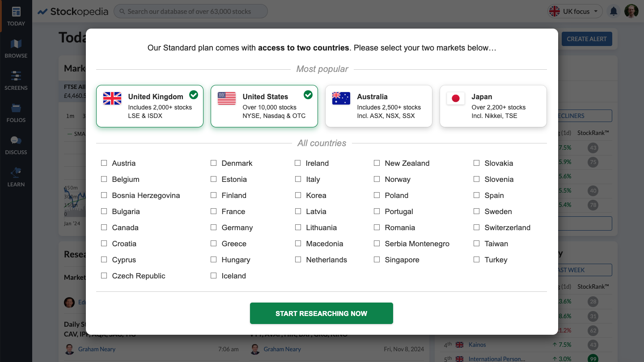Open the UK focus dropdown

[575, 12]
